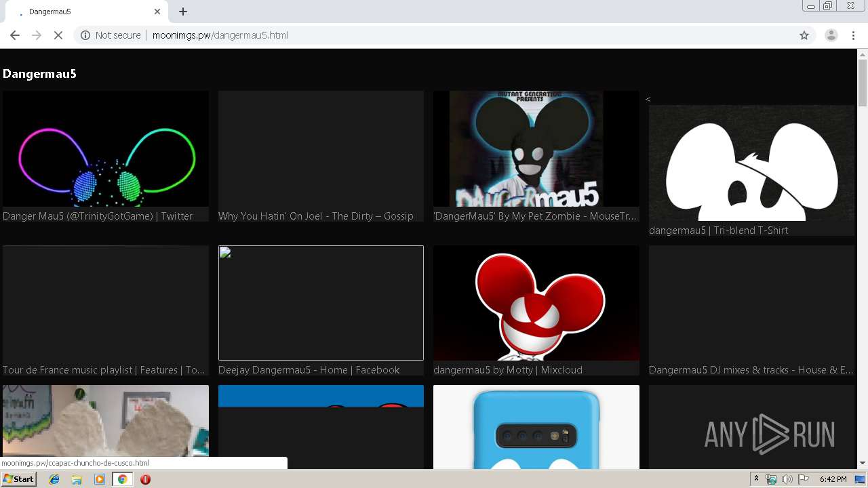
Task: Launch Internet Explorer from taskbar
Action: click(54, 479)
